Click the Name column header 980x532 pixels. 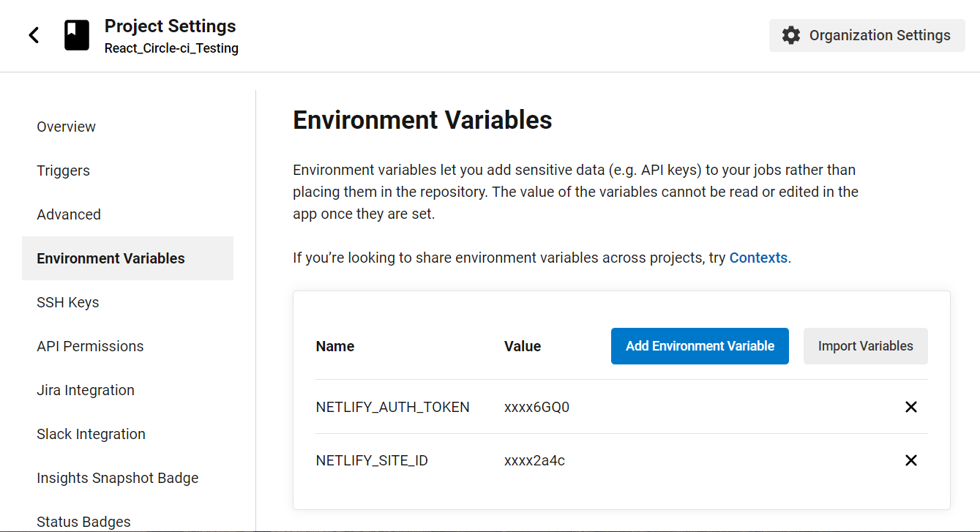tap(335, 346)
